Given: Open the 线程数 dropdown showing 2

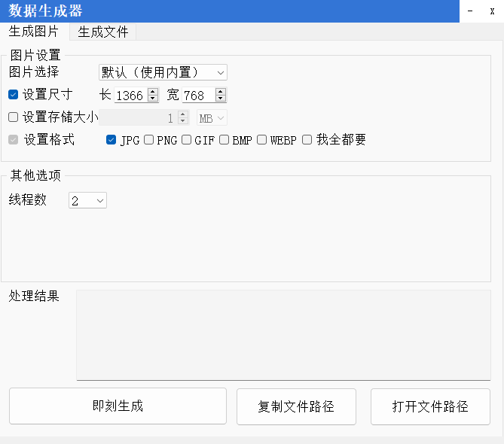Looking at the screenshot, I should pos(87,200).
